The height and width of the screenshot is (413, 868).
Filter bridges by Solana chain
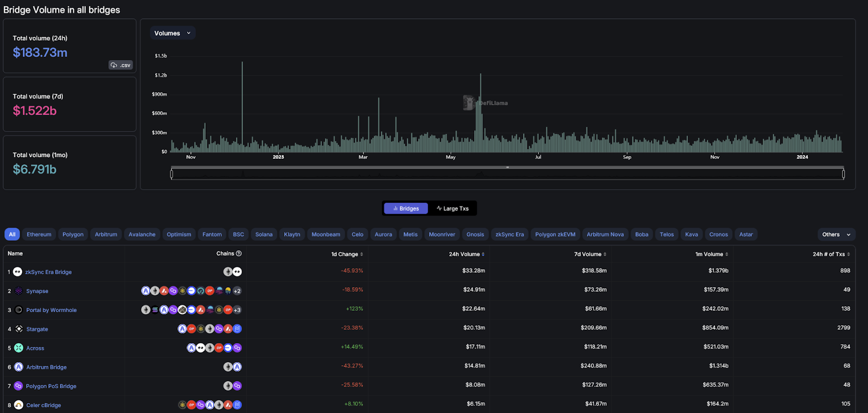click(264, 235)
